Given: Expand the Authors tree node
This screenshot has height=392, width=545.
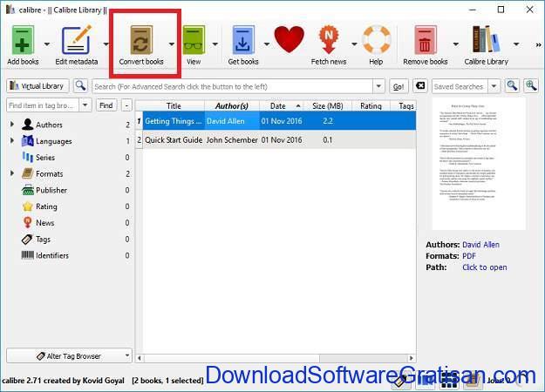Looking at the screenshot, I should pyautogui.click(x=12, y=124).
